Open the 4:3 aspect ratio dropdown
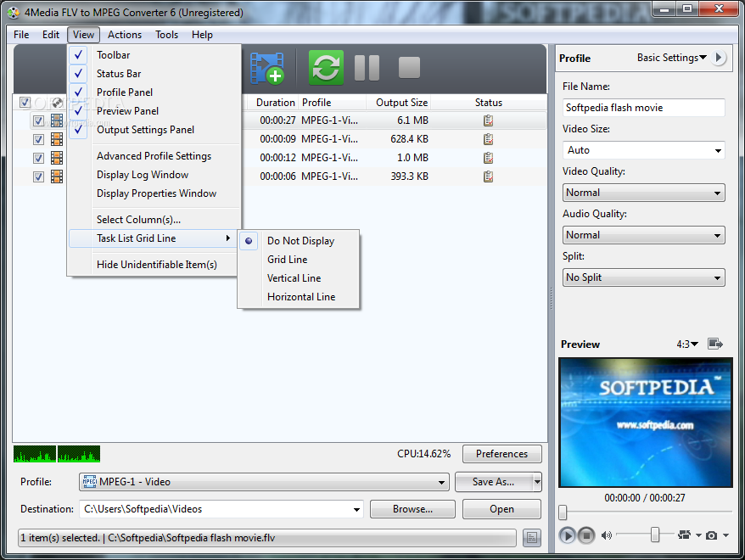 point(687,344)
